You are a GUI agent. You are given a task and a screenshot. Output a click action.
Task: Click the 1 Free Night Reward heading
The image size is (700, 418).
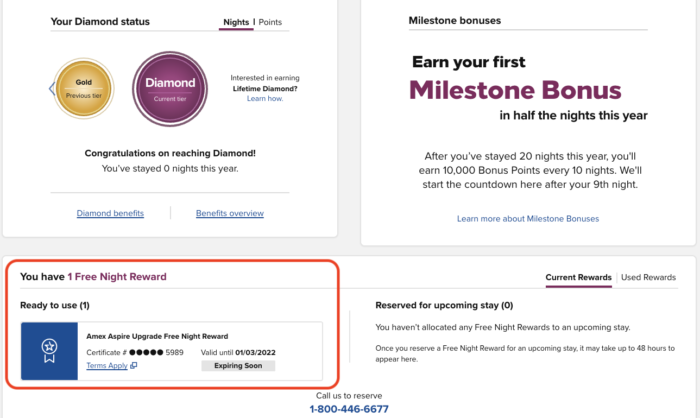click(117, 277)
